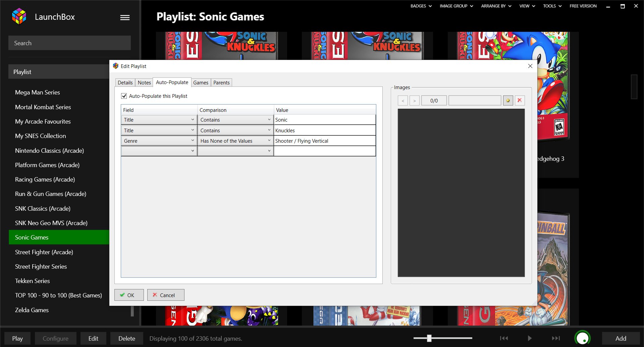
Task: Go to next image in Images panel
Action: (x=415, y=100)
